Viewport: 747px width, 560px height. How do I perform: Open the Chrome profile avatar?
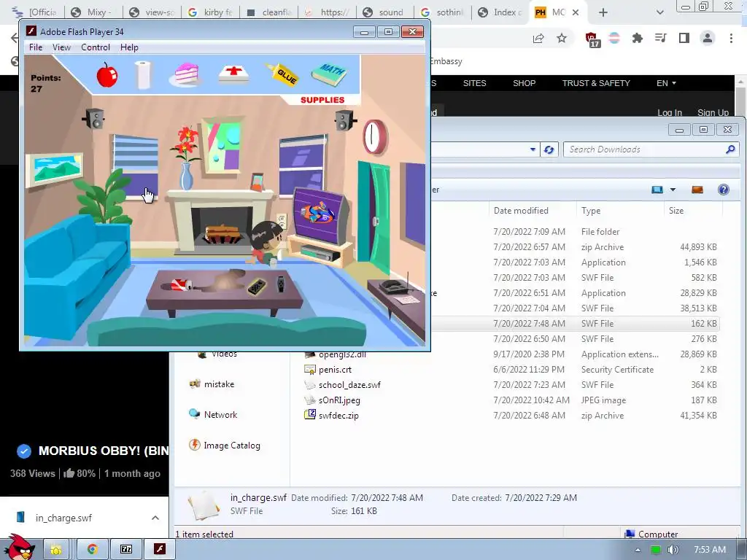coord(708,38)
